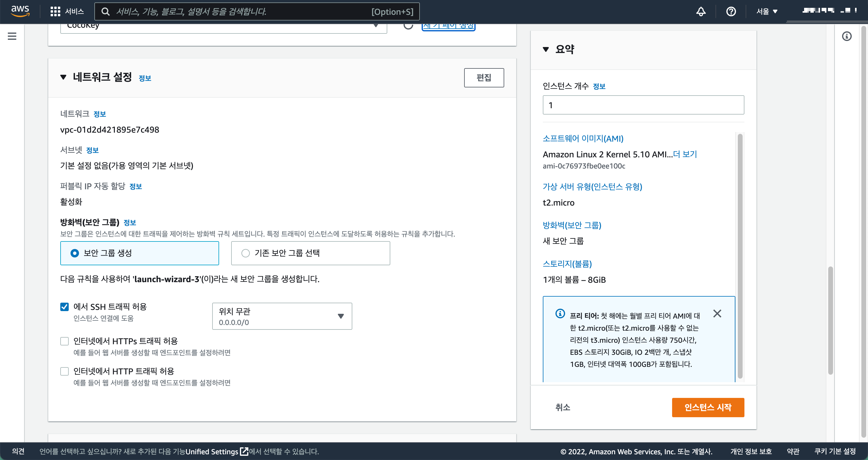Viewport: 868px width, 460px height.
Task: Click the AWS logo home icon
Action: (x=20, y=11)
